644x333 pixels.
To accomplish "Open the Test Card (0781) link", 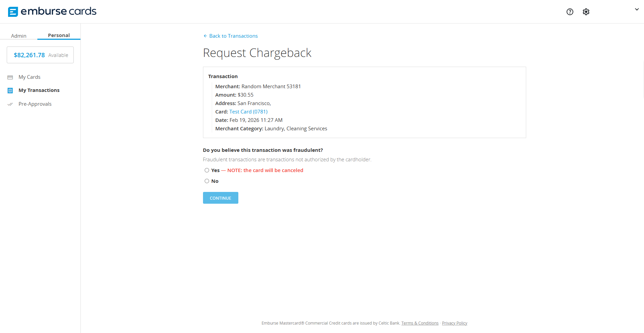I will pyautogui.click(x=248, y=112).
